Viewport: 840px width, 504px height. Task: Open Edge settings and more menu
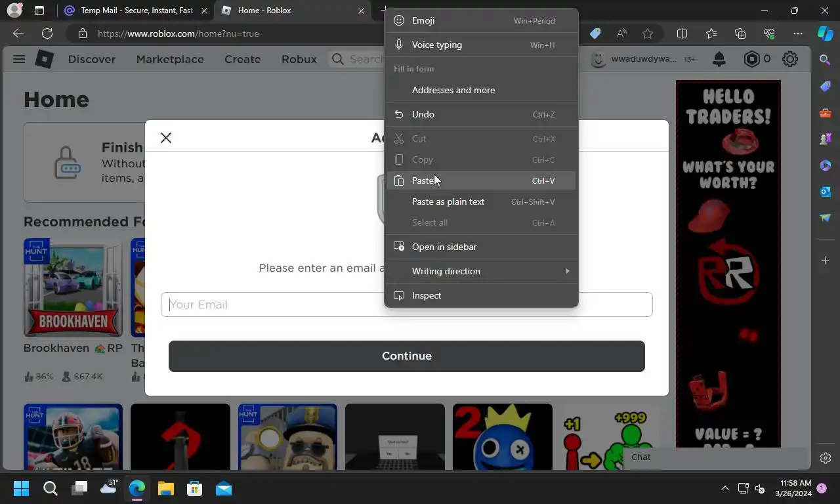[798, 33]
